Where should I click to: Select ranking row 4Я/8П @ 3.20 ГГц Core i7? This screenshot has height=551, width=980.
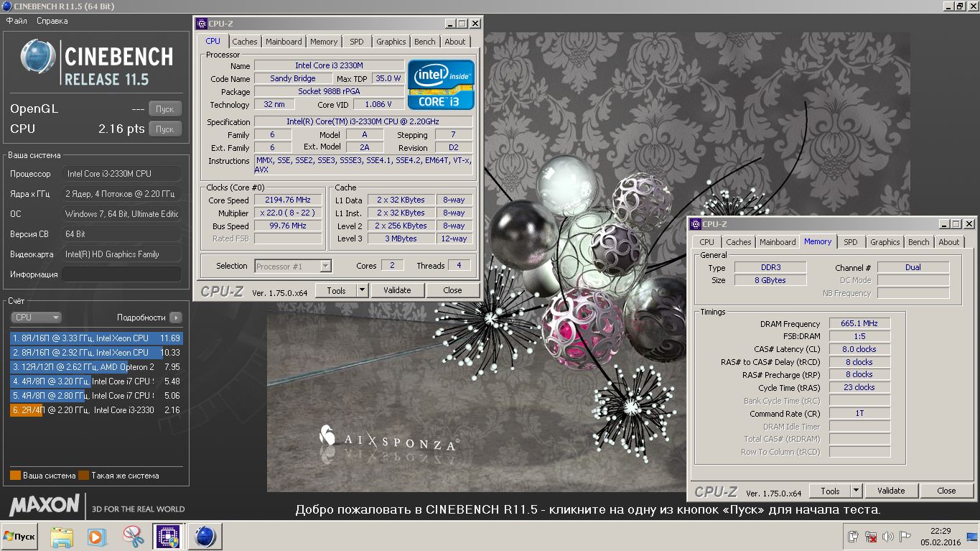[x=96, y=381]
